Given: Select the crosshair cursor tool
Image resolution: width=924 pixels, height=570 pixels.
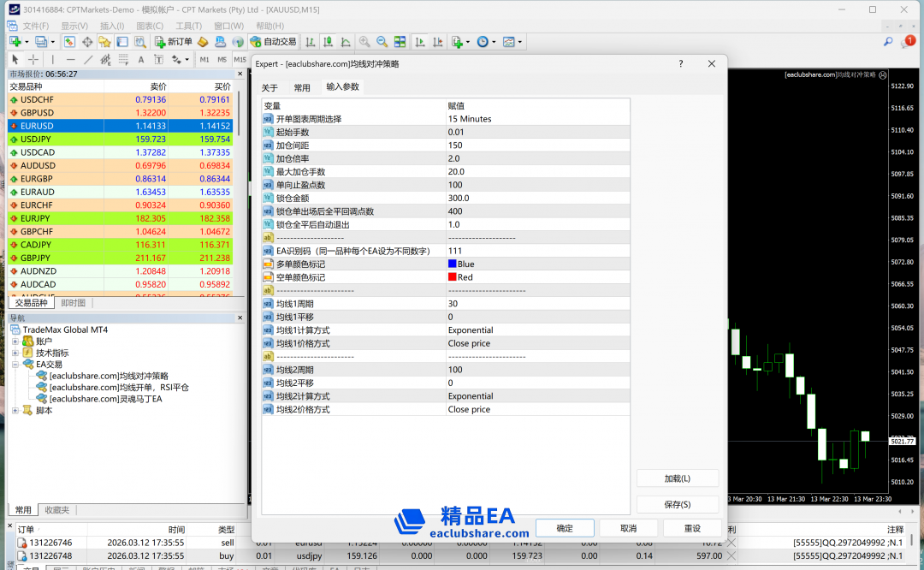Looking at the screenshot, I should [33, 60].
